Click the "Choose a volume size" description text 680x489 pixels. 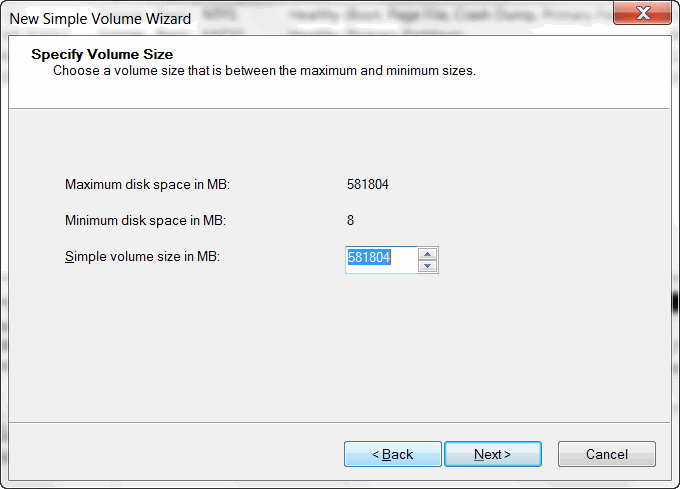(264, 71)
